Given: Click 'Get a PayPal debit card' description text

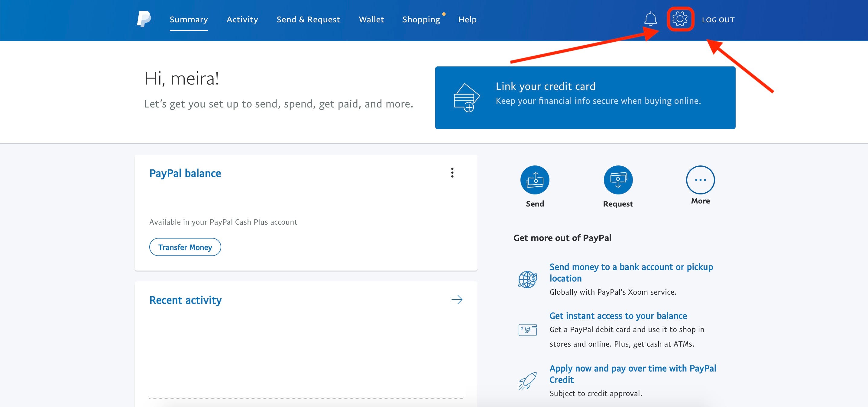Looking at the screenshot, I should pyautogui.click(x=627, y=337).
